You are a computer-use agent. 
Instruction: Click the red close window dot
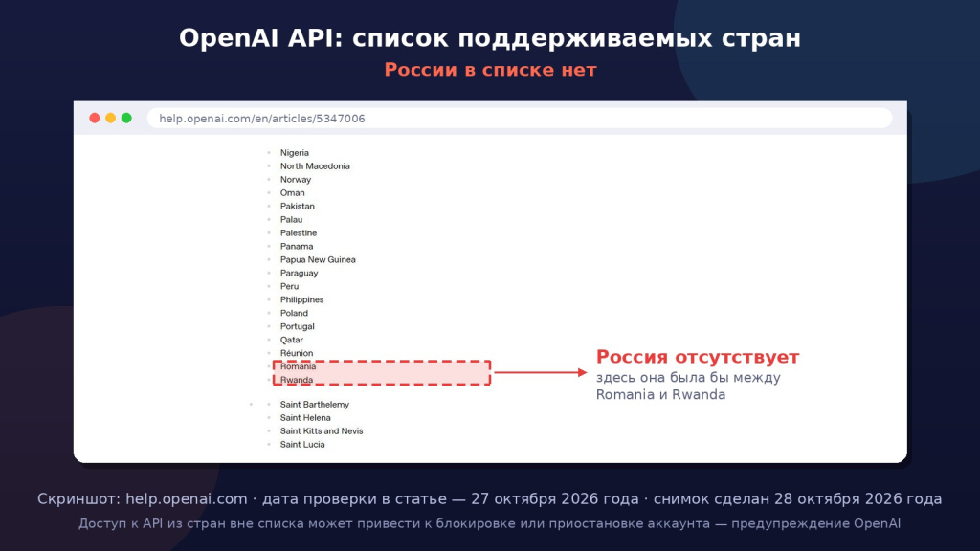click(95, 118)
